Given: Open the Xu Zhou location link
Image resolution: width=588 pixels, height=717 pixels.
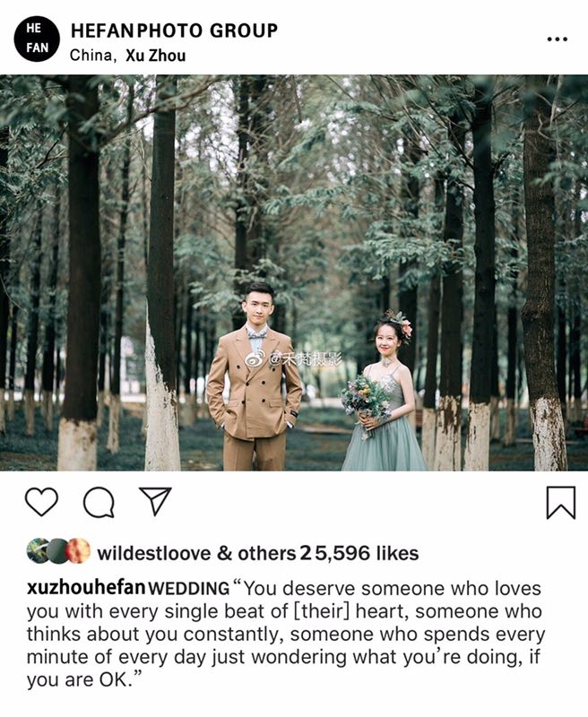Looking at the screenshot, I should 156,56.
